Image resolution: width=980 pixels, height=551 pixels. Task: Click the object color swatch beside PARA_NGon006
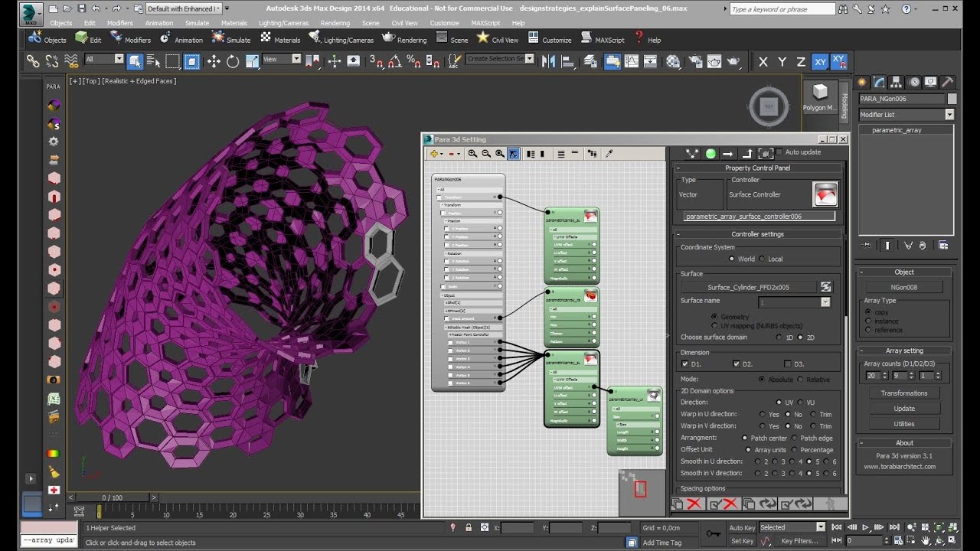(952, 99)
